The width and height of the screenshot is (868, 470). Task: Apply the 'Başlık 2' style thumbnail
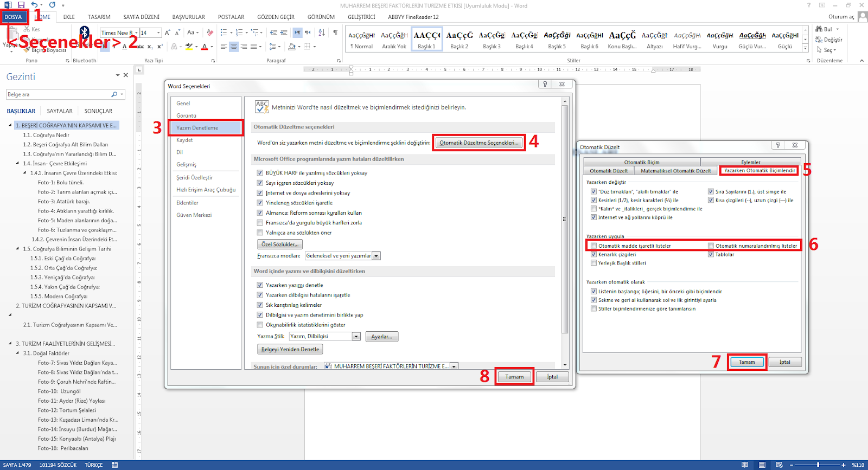tap(459, 39)
